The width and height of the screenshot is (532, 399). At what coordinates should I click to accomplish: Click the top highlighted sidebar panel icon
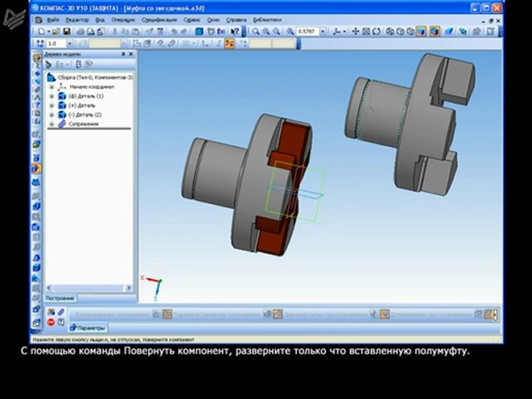pos(37,57)
